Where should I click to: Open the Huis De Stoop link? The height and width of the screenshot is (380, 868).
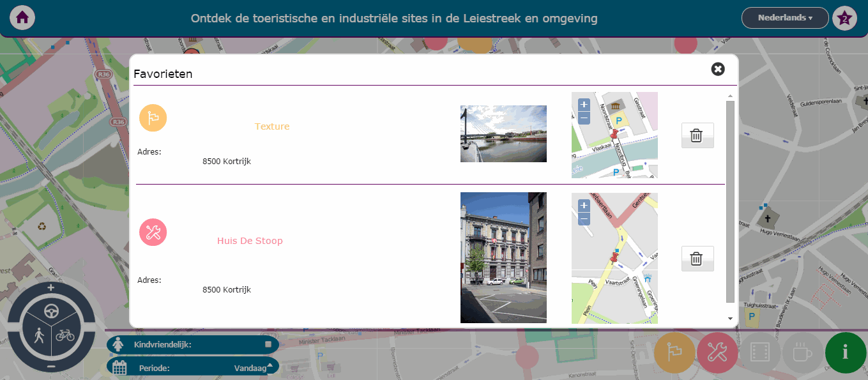pyautogui.click(x=250, y=241)
